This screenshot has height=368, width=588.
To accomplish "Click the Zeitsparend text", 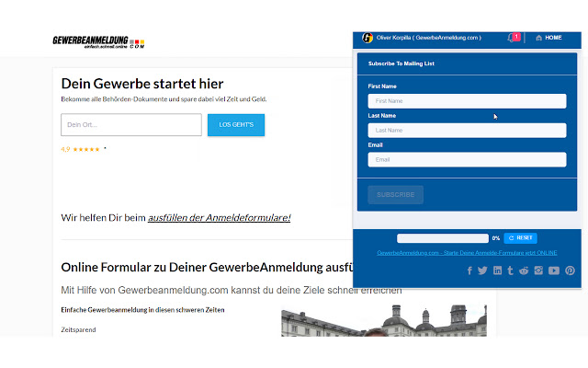I will click(78, 329).
